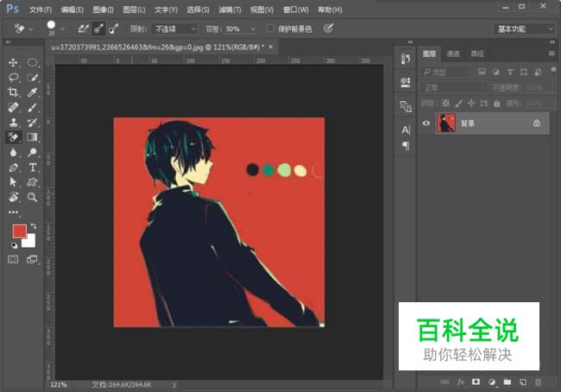This screenshot has width=561, height=392.
Task: Select the History Brush tool
Action: (x=32, y=123)
